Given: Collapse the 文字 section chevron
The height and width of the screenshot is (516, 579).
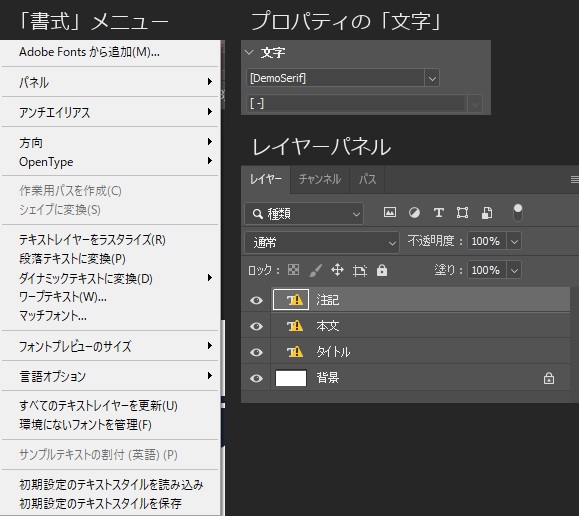Looking at the screenshot, I should 250,52.
